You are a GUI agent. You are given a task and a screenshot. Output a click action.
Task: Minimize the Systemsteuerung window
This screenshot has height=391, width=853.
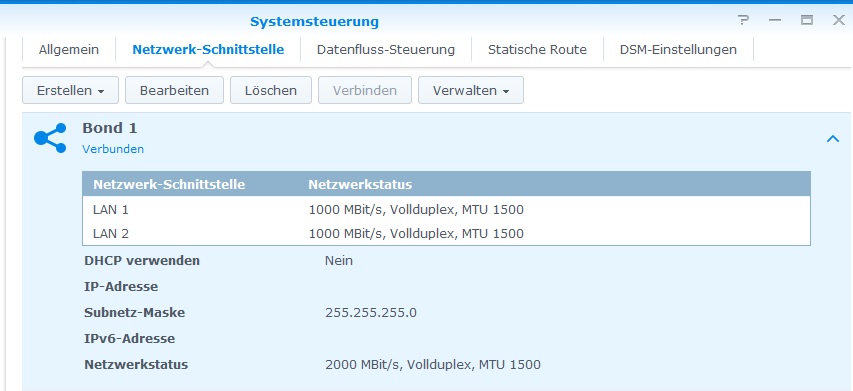click(775, 20)
